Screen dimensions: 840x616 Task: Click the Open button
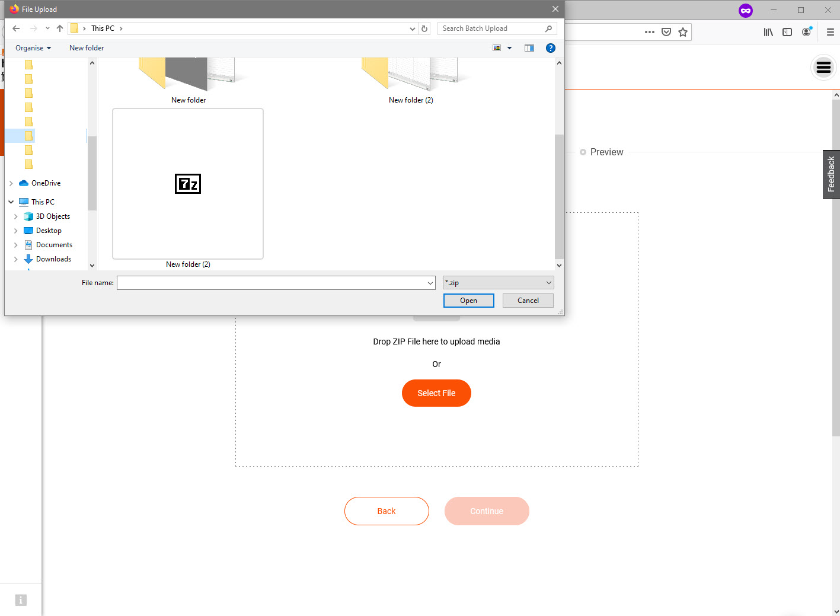pos(468,301)
